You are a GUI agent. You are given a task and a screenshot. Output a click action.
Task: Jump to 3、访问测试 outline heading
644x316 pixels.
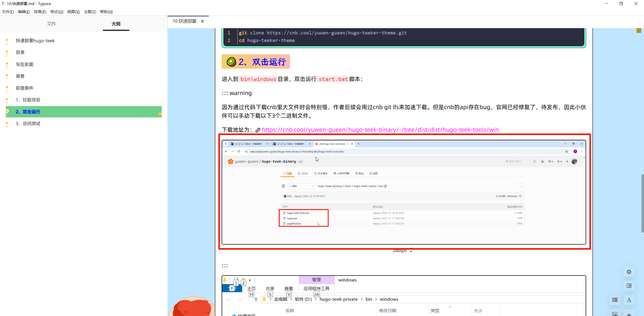point(28,124)
